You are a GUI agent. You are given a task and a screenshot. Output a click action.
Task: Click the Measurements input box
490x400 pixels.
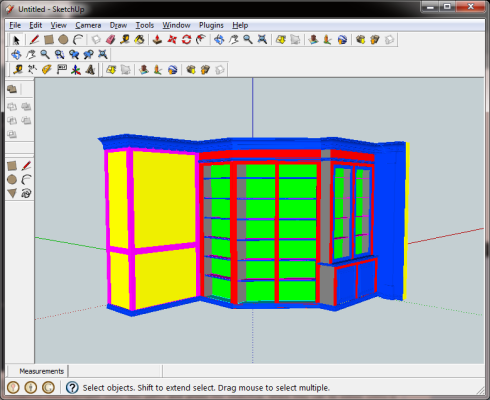click(x=115, y=371)
